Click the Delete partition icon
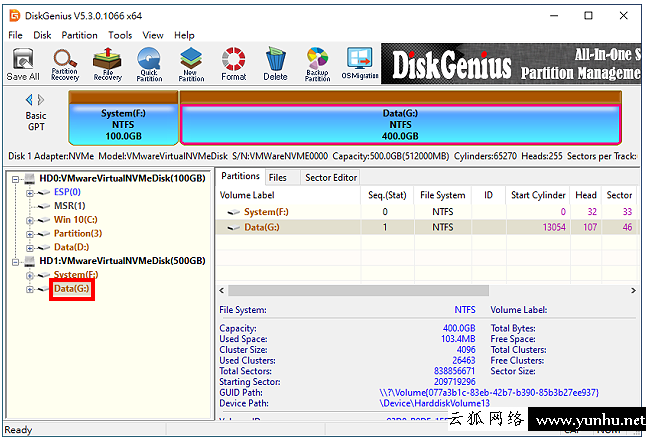The image size is (649, 442). tap(275, 64)
